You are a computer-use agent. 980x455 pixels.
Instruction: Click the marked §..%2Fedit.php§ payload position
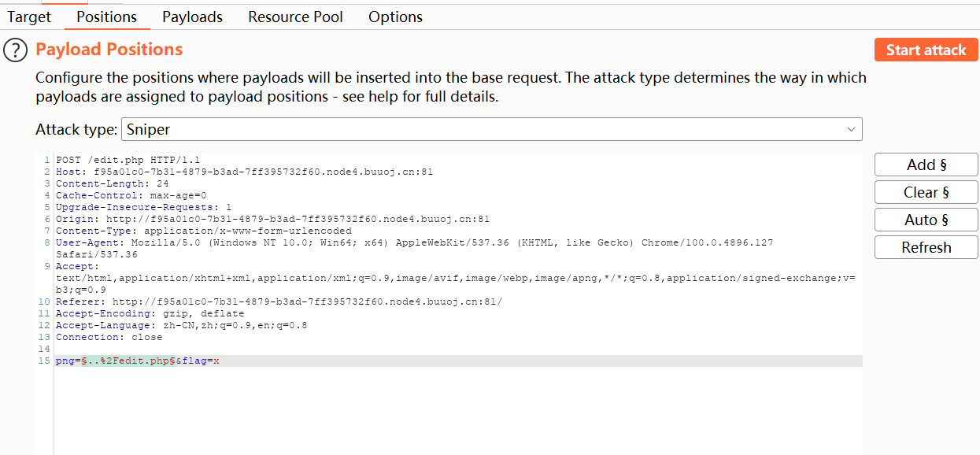pos(128,361)
